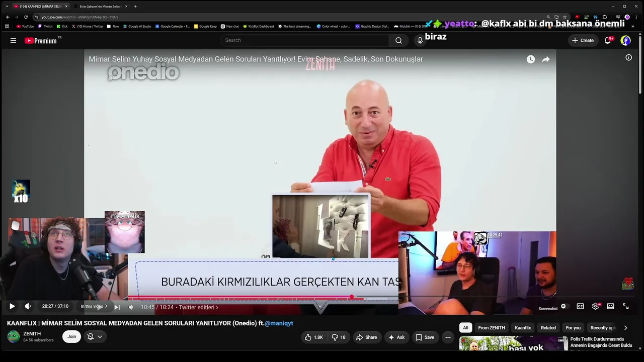644x362 pixels.
Task: Show hidden bookmarks overflow chevron
Action: 632,26
